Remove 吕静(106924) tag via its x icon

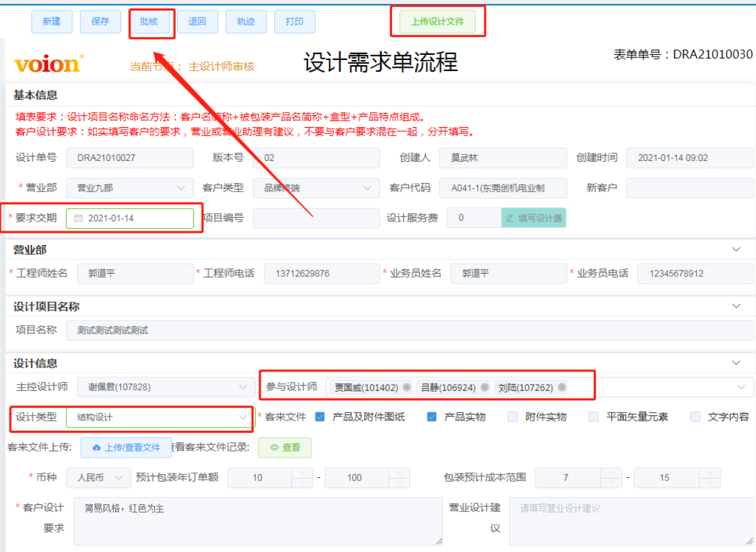(x=484, y=387)
